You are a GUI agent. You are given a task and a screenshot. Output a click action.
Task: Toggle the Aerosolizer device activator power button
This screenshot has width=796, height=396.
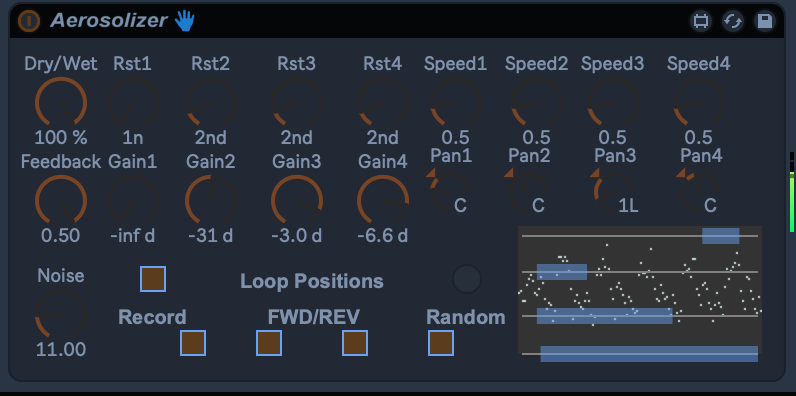[x=28, y=21]
